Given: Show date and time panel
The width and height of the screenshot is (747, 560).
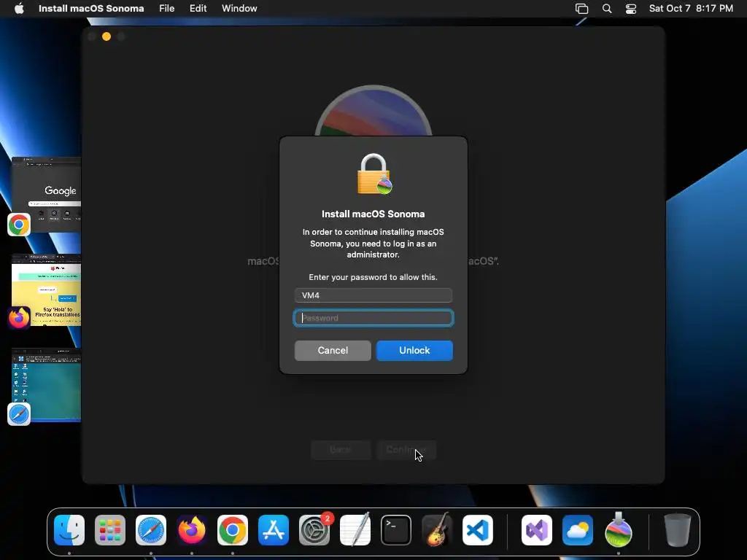Looking at the screenshot, I should point(691,9).
